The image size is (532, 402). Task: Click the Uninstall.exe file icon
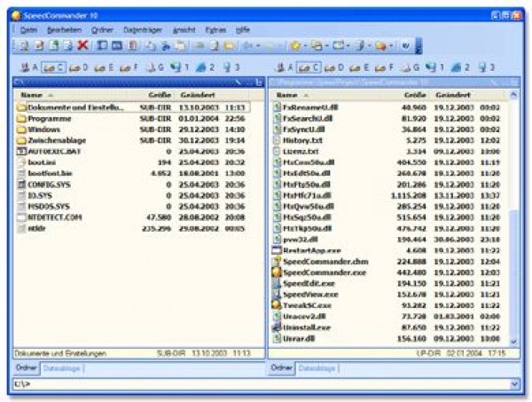pos(277,327)
